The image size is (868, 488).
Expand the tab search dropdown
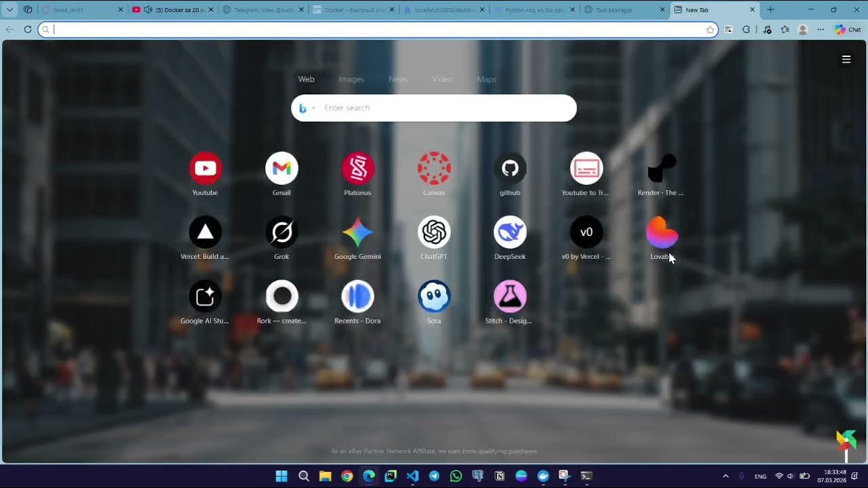click(9, 9)
